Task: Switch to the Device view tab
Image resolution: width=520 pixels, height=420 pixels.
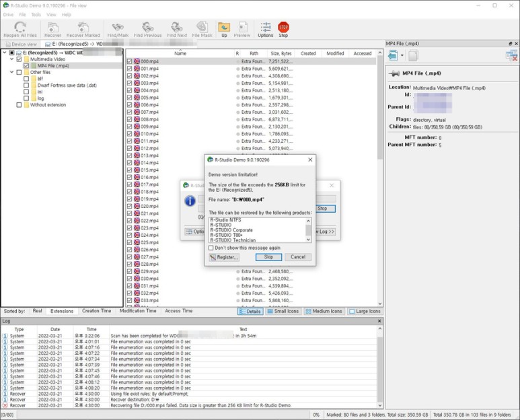Action: click(x=21, y=44)
